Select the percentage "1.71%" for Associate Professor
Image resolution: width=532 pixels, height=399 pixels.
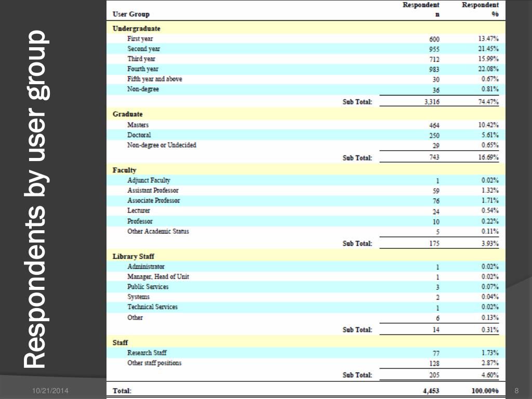tap(490, 201)
